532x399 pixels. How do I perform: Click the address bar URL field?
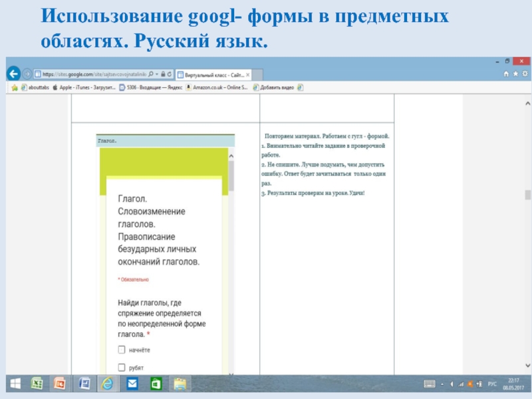click(x=90, y=74)
